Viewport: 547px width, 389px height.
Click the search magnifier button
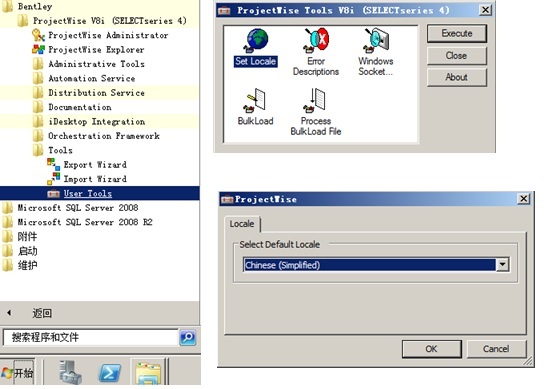click(x=187, y=337)
